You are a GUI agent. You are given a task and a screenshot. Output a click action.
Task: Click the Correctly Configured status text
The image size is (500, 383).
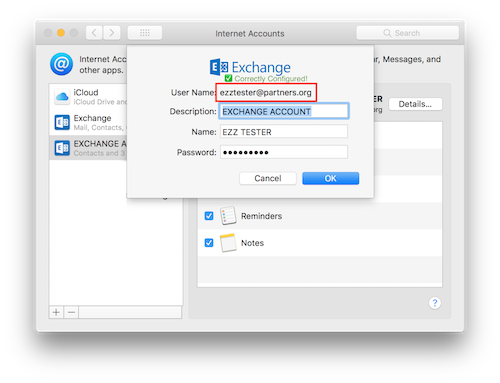point(271,79)
